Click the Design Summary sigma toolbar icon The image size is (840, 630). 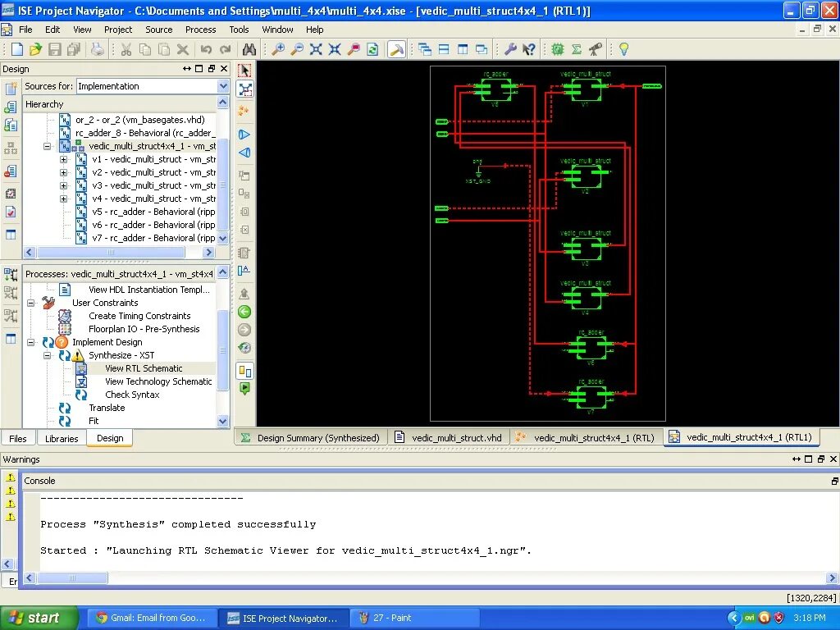pyautogui.click(x=577, y=49)
